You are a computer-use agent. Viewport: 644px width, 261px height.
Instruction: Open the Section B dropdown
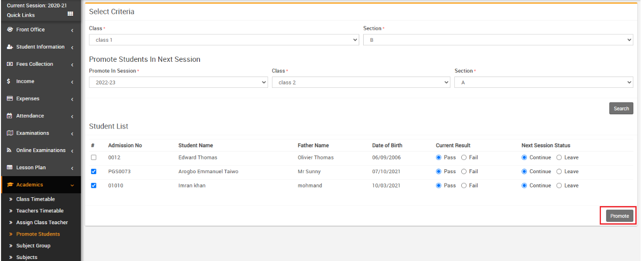[x=497, y=40]
